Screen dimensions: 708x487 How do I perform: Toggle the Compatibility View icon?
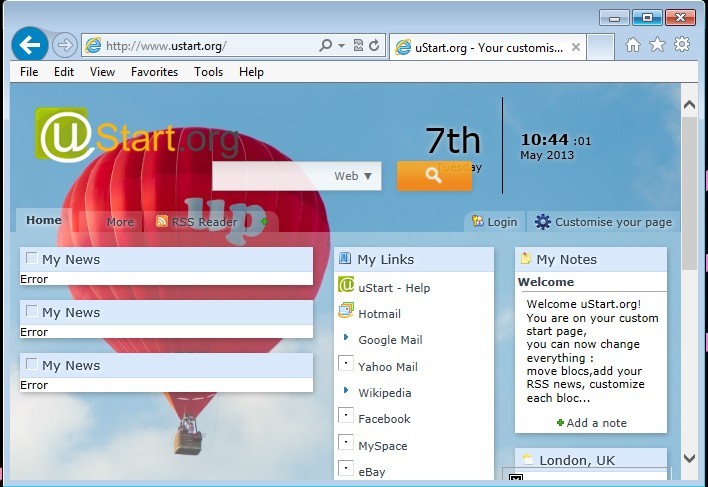pyautogui.click(x=358, y=45)
